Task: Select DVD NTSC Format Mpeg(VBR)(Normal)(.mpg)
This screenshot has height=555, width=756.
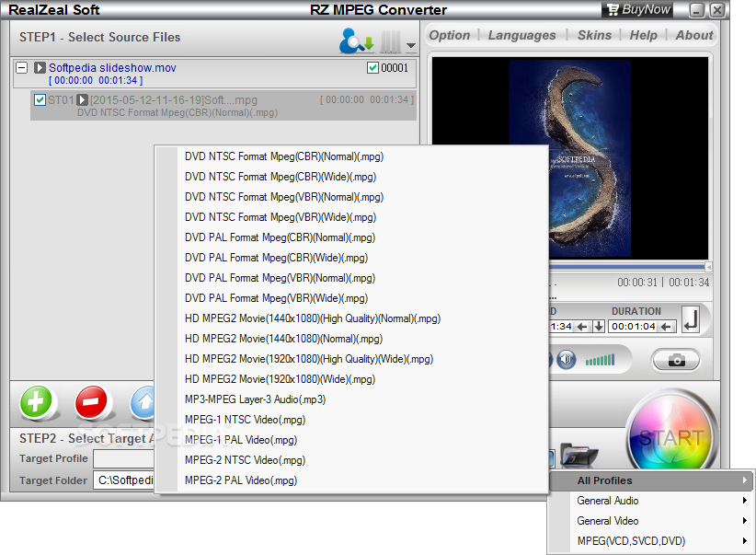Action: 352,197
